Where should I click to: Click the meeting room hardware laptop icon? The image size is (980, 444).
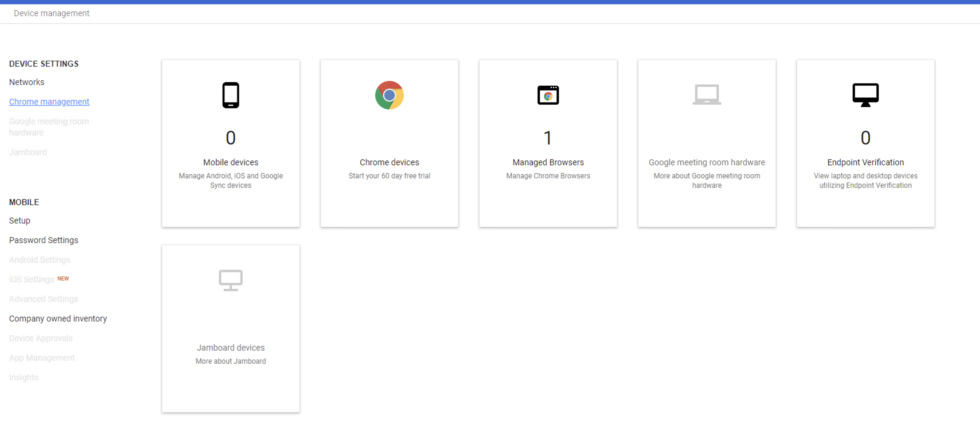tap(706, 94)
